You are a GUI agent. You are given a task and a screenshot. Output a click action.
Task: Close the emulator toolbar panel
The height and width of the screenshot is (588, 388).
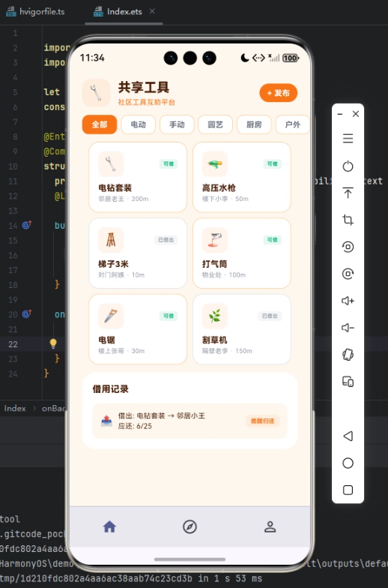coord(356,114)
